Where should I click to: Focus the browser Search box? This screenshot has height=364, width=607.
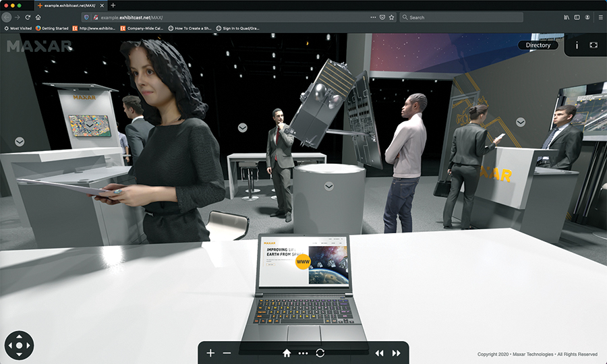[461, 18]
